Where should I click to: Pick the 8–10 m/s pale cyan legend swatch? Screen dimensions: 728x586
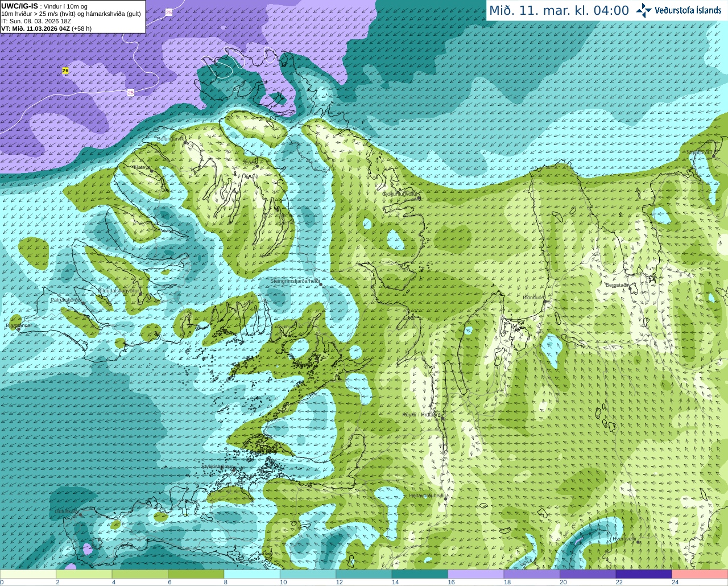[252, 574]
